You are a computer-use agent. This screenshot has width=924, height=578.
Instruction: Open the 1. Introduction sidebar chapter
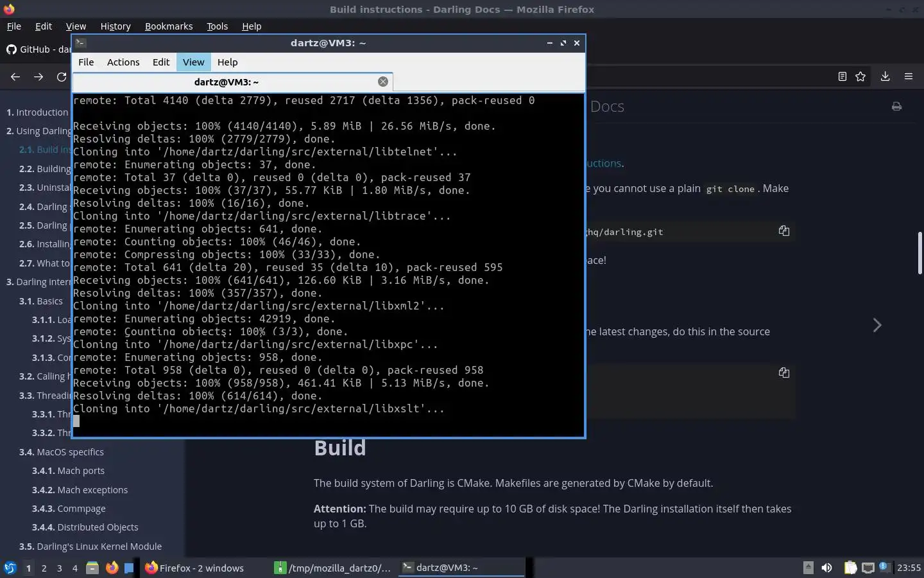pyautogui.click(x=37, y=112)
